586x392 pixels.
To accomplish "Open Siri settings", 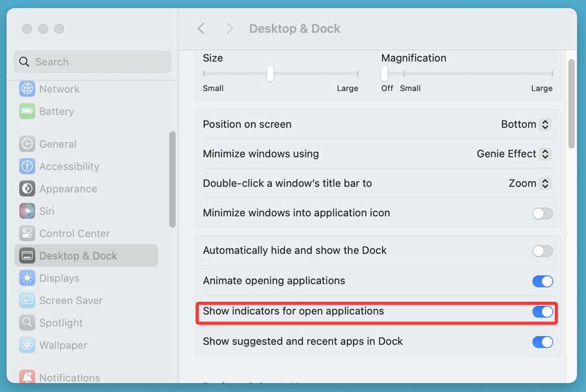I will click(x=27, y=211).
